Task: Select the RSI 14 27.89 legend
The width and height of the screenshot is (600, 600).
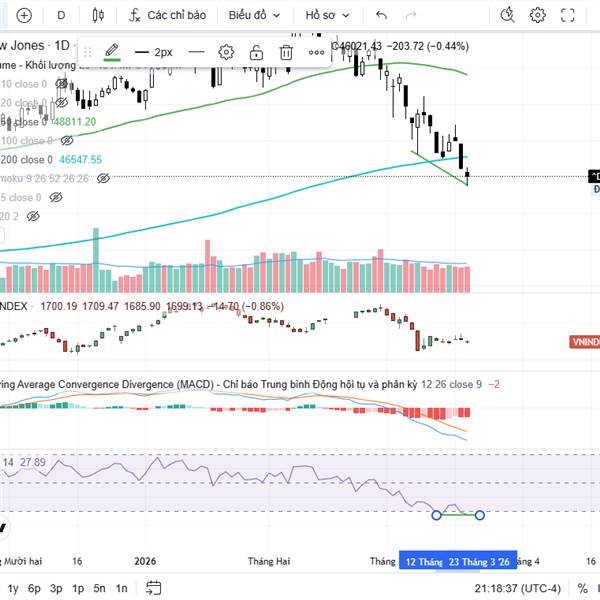Action: (24, 462)
